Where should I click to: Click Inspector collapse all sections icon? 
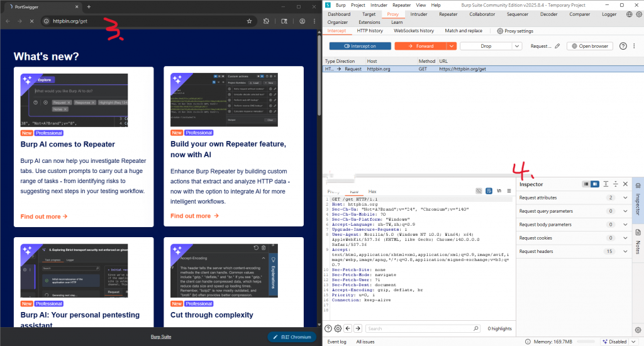pos(615,184)
